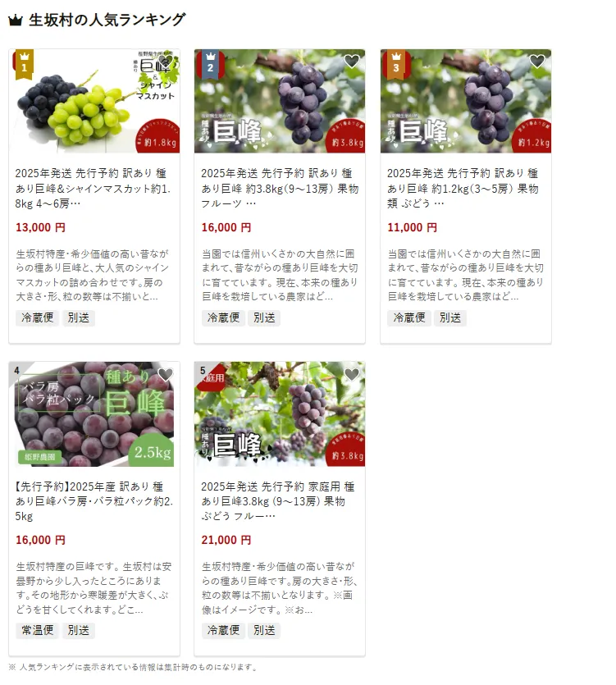Click heart icon on rank 5 家庭用 巨峰
616x685 pixels.
pos(352,374)
